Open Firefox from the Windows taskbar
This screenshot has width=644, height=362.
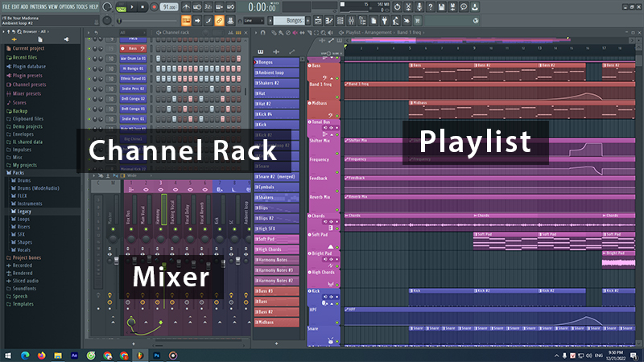click(42, 356)
